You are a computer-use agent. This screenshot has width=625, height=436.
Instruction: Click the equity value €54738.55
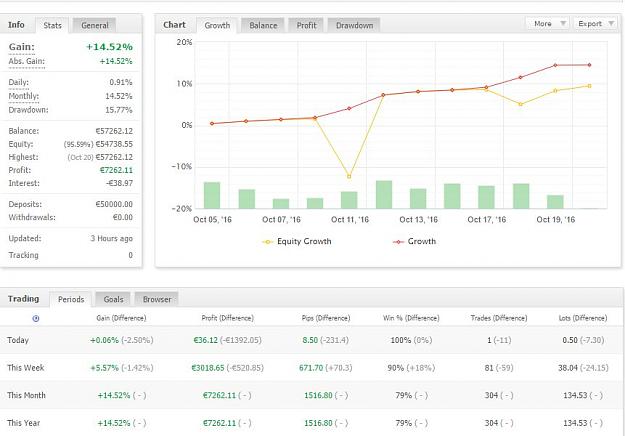114,144
